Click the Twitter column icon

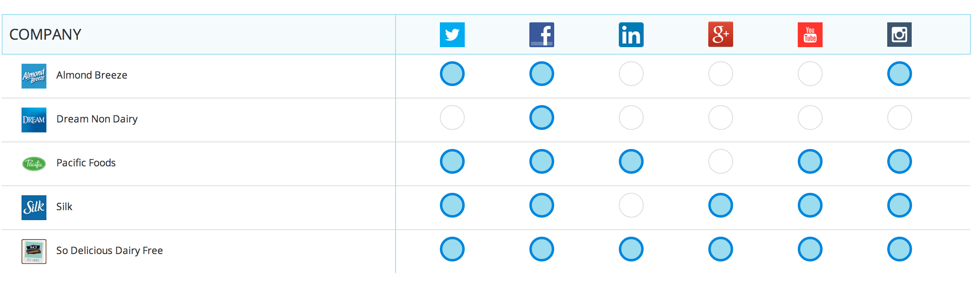[452, 35]
